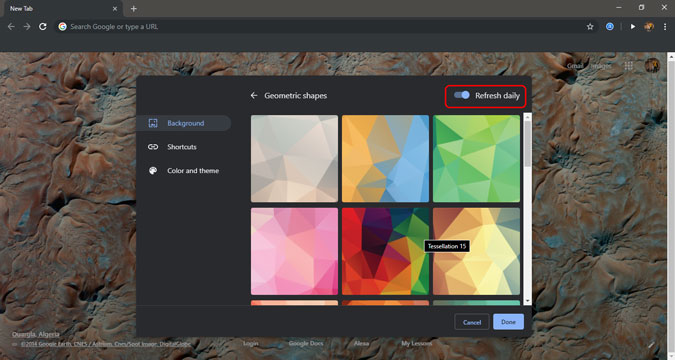Click the Done button
The width and height of the screenshot is (675, 360).
point(508,322)
